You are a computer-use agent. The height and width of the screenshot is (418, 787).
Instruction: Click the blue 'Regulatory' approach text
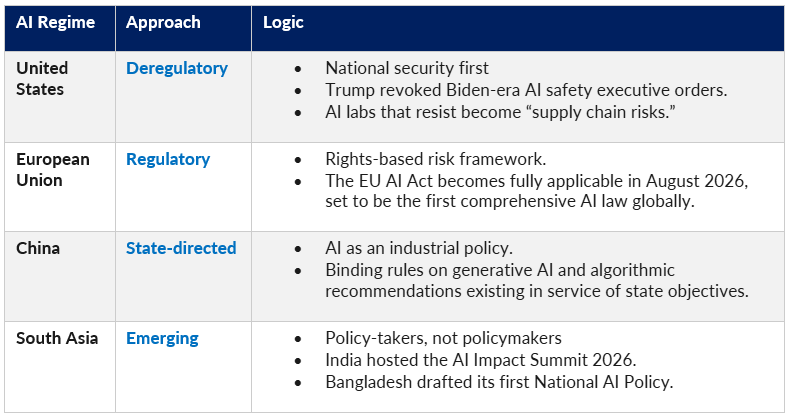168,160
